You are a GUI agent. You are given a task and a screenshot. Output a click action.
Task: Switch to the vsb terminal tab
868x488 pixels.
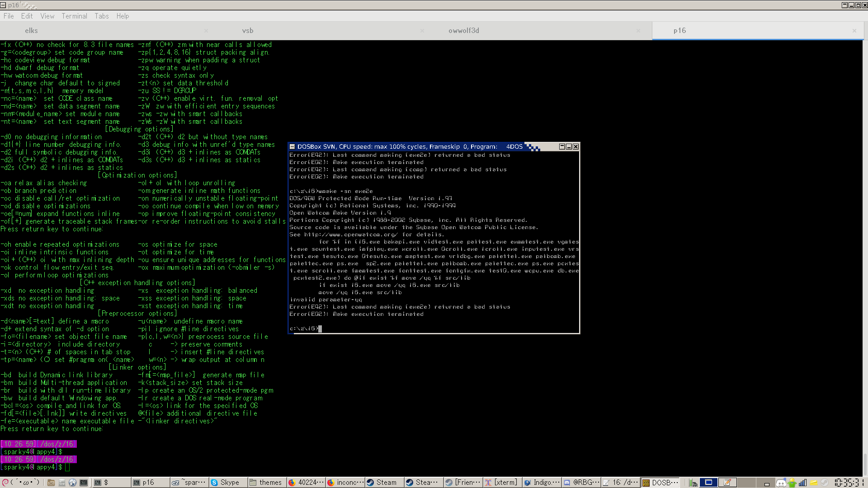pyautogui.click(x=248, y=30)
